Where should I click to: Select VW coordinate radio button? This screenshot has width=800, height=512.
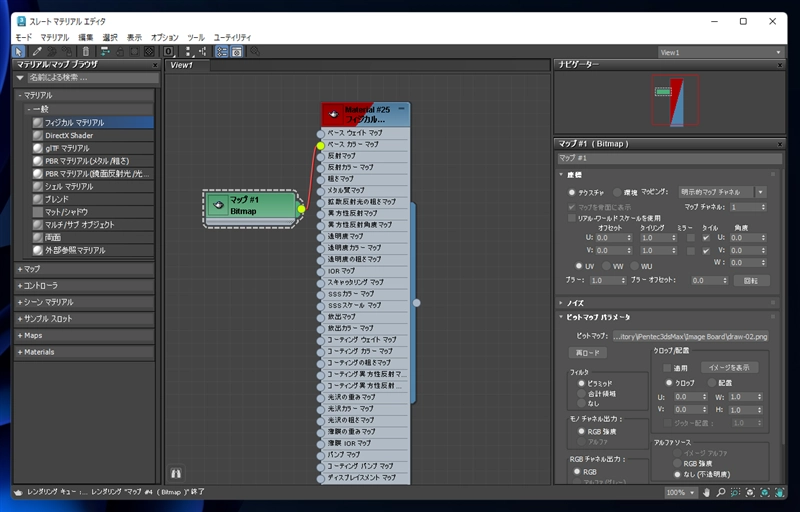[606, 266]
